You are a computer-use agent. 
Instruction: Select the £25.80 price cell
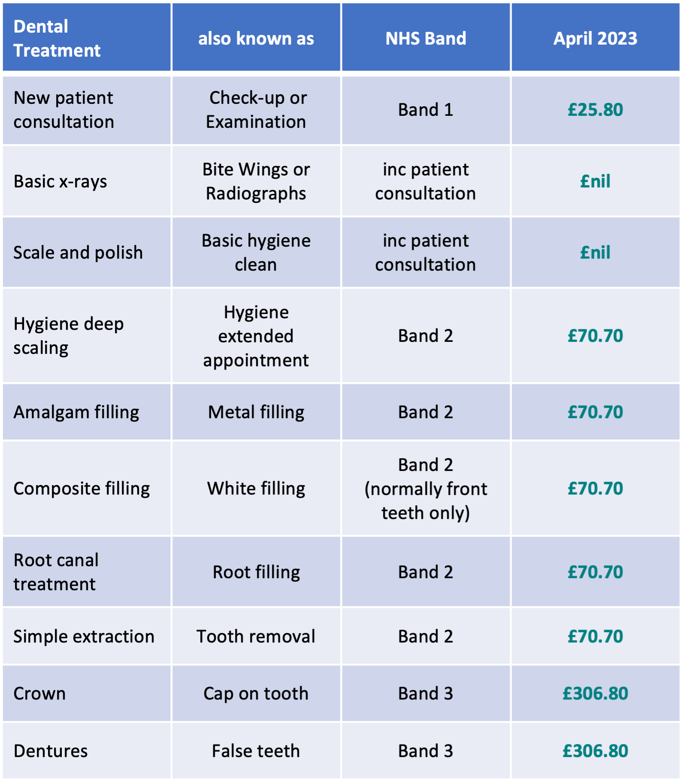tap(595, 110)
